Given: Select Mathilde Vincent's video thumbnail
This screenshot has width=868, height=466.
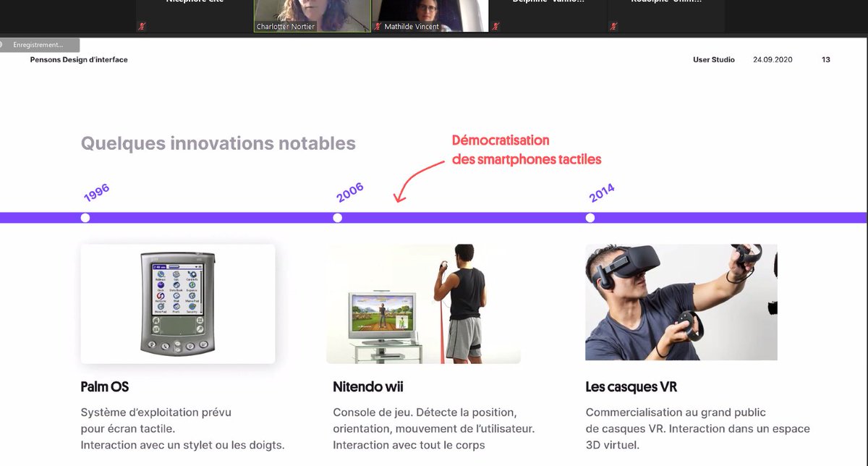Looking at the screenshot, I should (x=430, y=16).
